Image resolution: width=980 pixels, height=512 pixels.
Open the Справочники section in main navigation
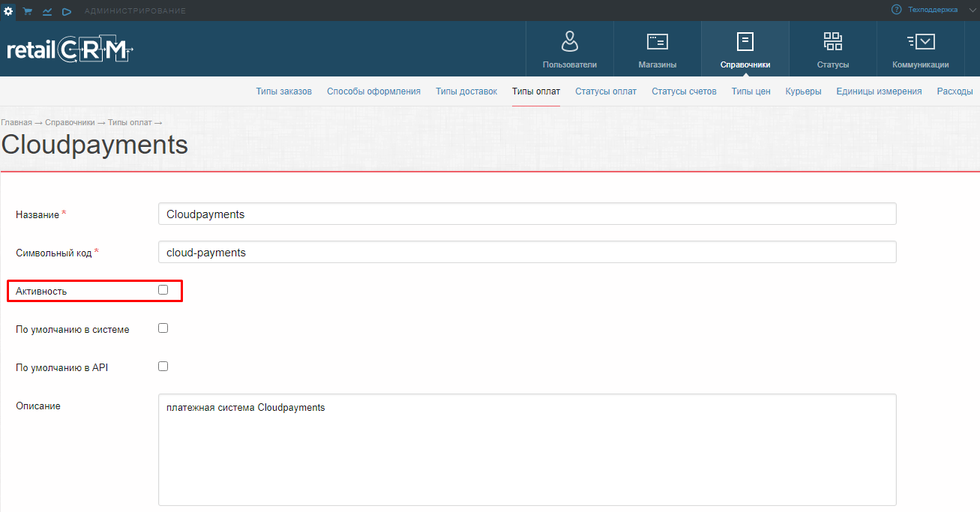pyautogui.click(x=745, y=49)
